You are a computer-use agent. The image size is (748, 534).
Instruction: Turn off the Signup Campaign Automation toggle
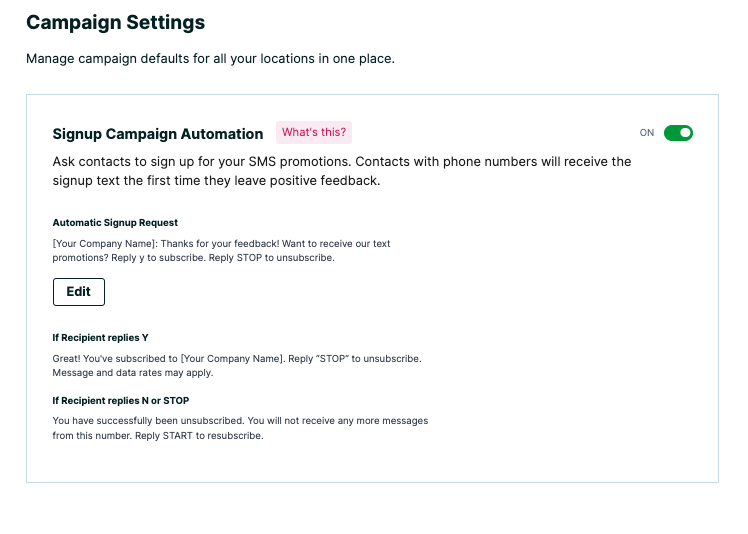click(x=678, y=133)
